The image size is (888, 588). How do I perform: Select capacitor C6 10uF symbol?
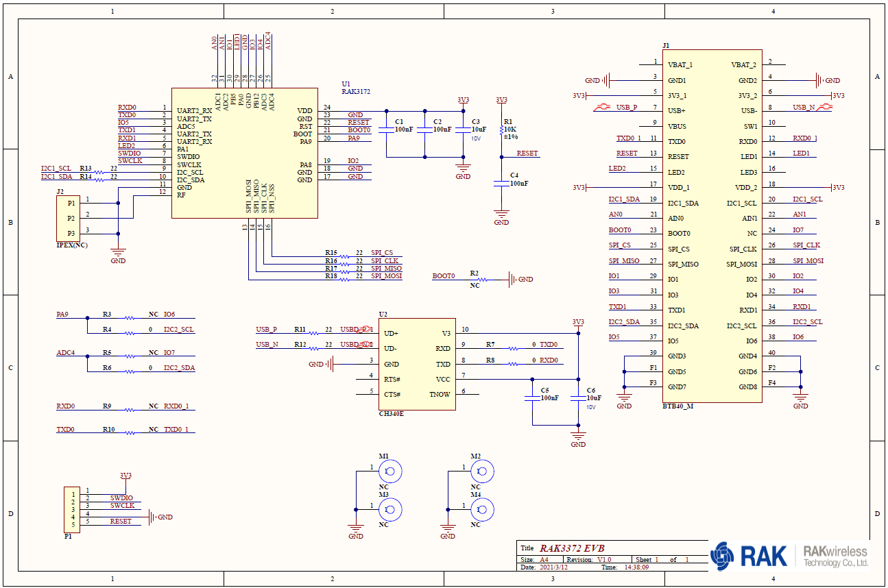[578, 398]
